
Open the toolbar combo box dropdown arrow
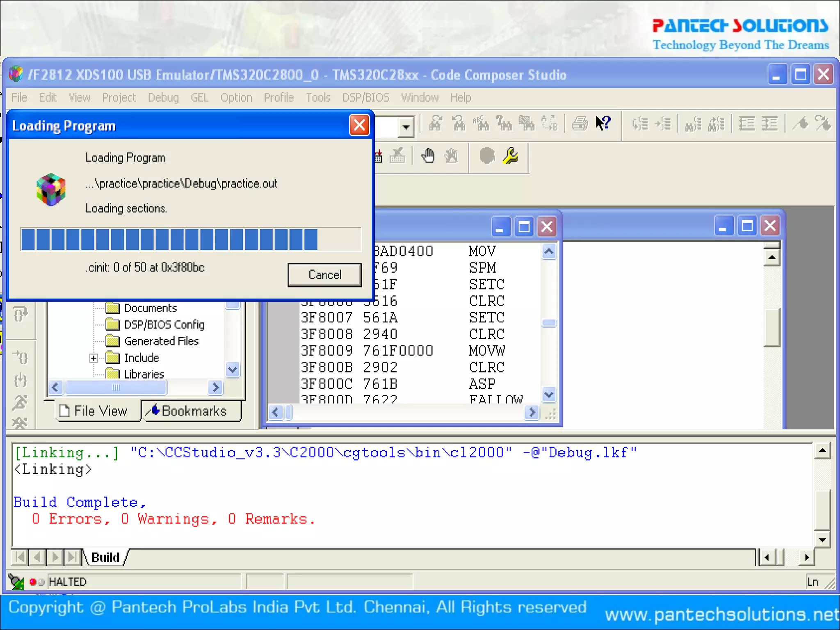pos(406,127)
